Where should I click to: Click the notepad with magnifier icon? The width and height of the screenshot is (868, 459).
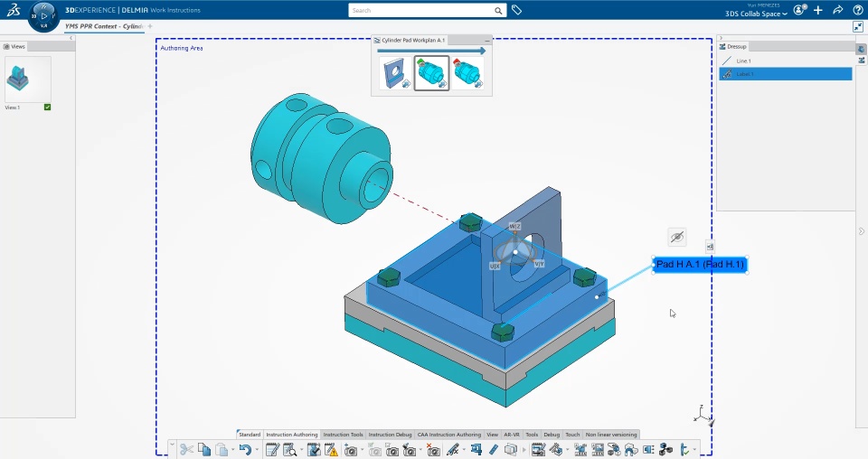pyautogui.click(x=289, y=450)
